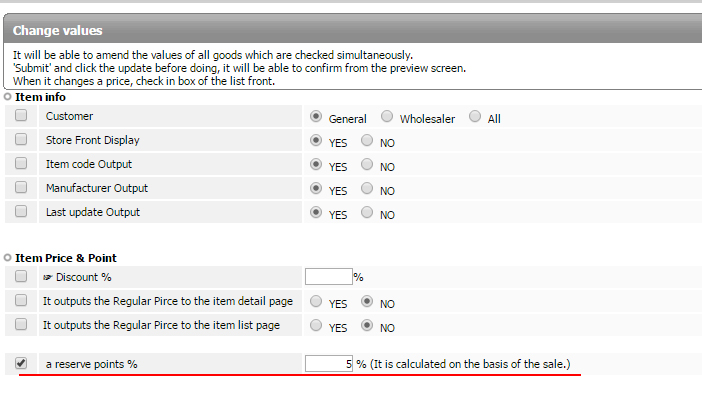Select Wholesaler as the customer type
The width and height of the screenshot is (702, 417).
click(x=387, y=116)
